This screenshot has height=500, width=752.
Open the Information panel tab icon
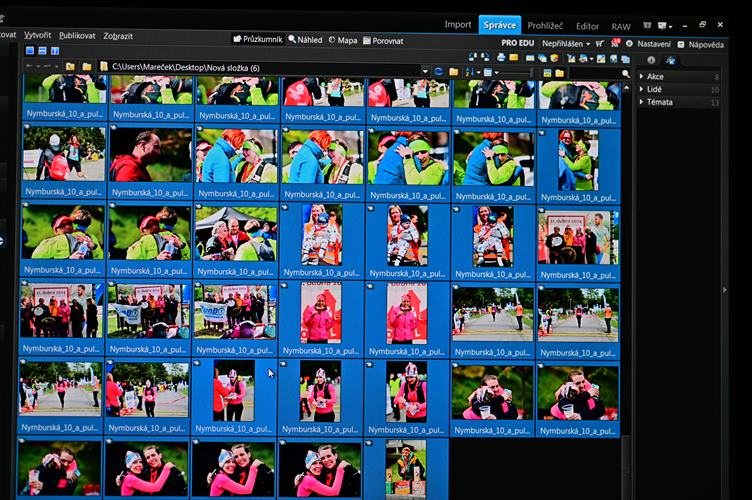[x=651, y=60]
